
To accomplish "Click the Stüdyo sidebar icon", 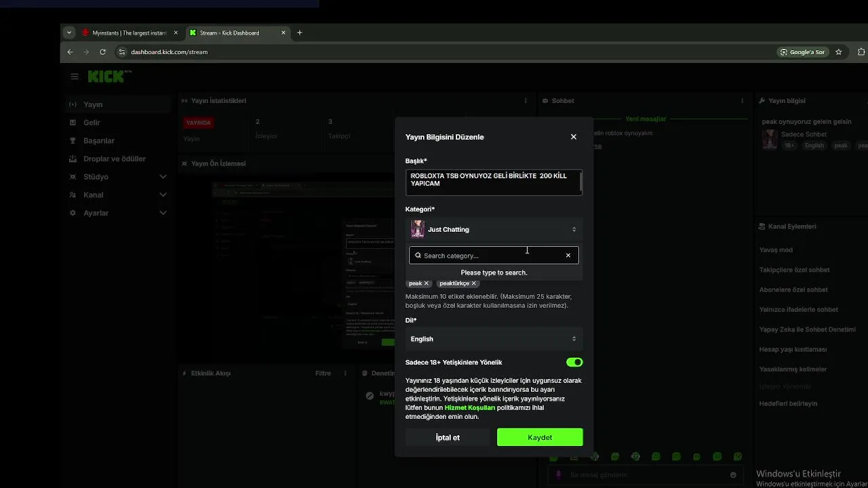I will 73,177.
